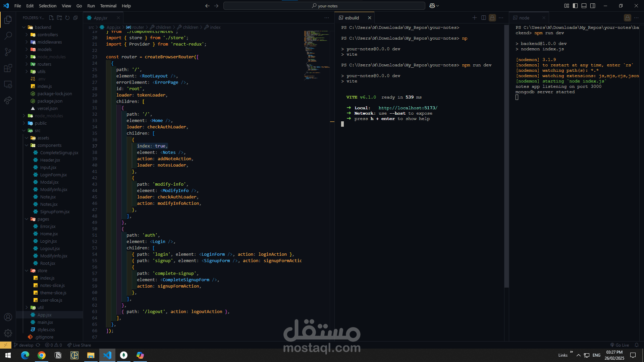Add a new terminal with plus icon
Viewport: 644px width, 362px height.
point(474,18)
